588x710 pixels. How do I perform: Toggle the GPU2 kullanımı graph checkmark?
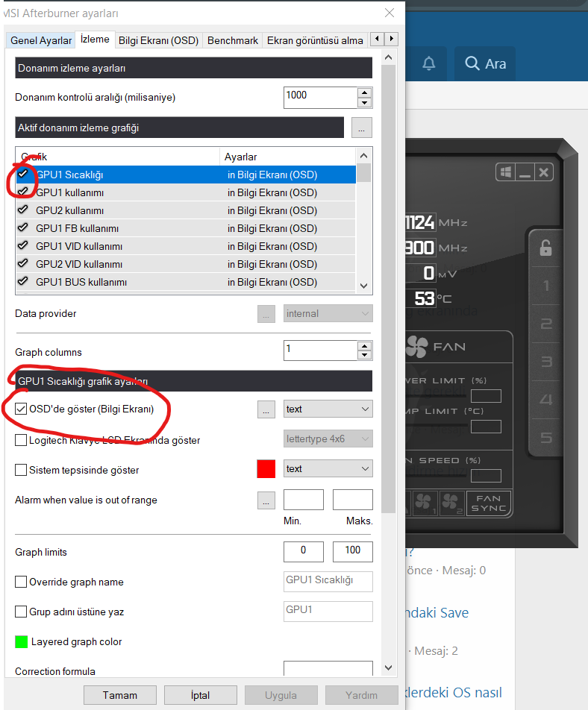pyautogui.click(x=22, y=210)
